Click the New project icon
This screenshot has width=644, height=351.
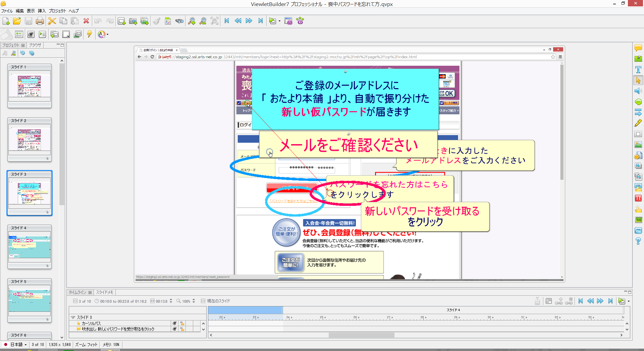tap(6, 21)
